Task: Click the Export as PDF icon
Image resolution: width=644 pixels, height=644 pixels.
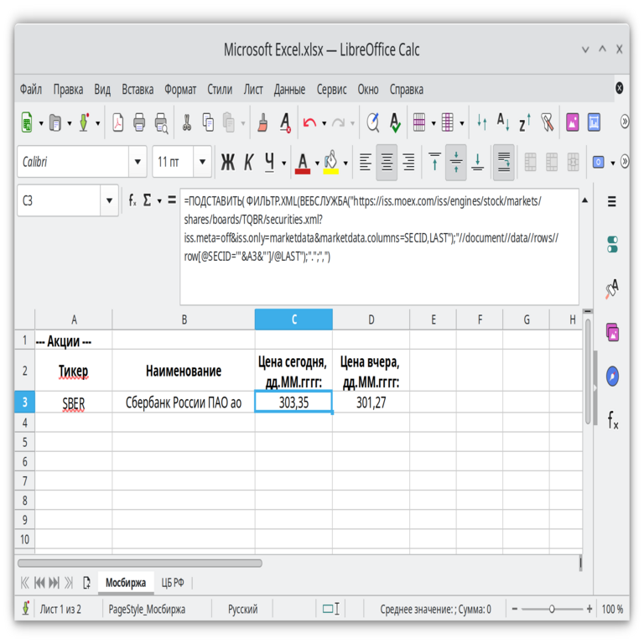Action: 118,122
